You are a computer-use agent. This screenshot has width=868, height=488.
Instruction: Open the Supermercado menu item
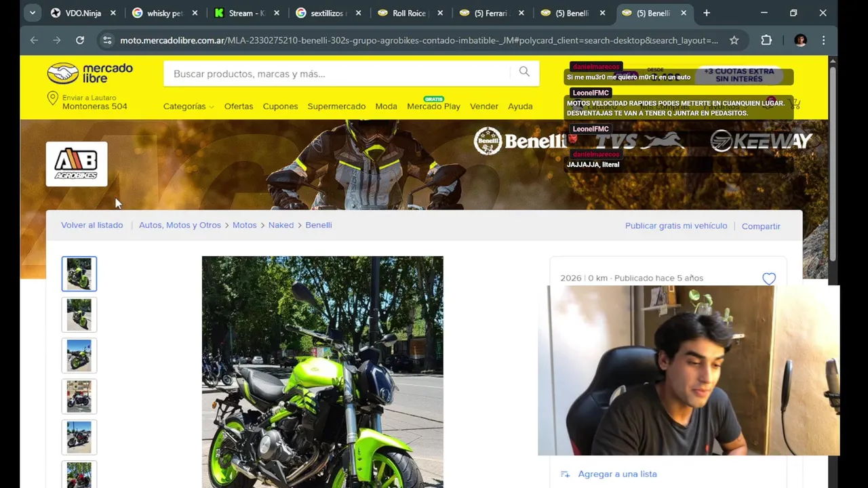tap(336, 106)
